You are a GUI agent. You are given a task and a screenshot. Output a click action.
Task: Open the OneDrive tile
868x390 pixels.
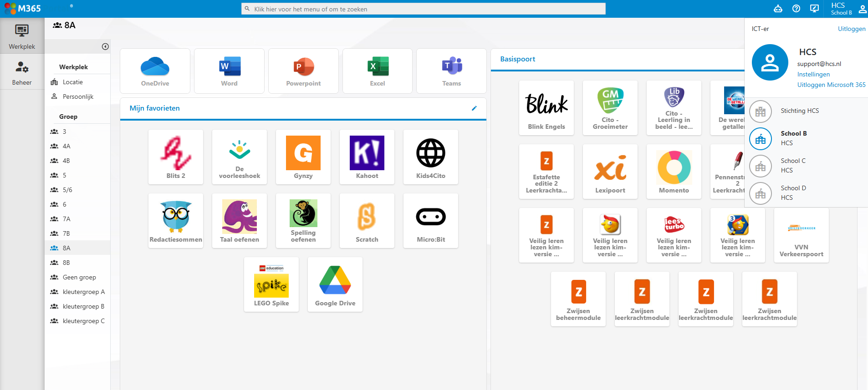[x=155, y=71]
